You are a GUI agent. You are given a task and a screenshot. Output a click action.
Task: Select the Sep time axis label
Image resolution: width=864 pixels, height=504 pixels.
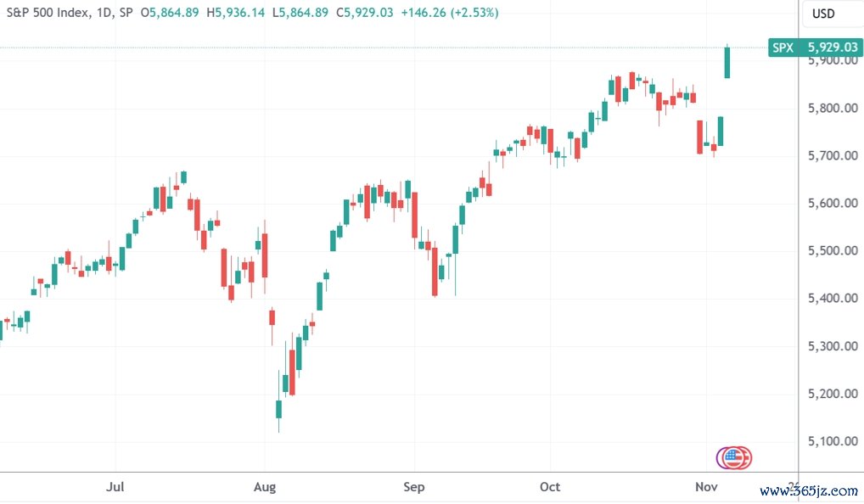414,487
